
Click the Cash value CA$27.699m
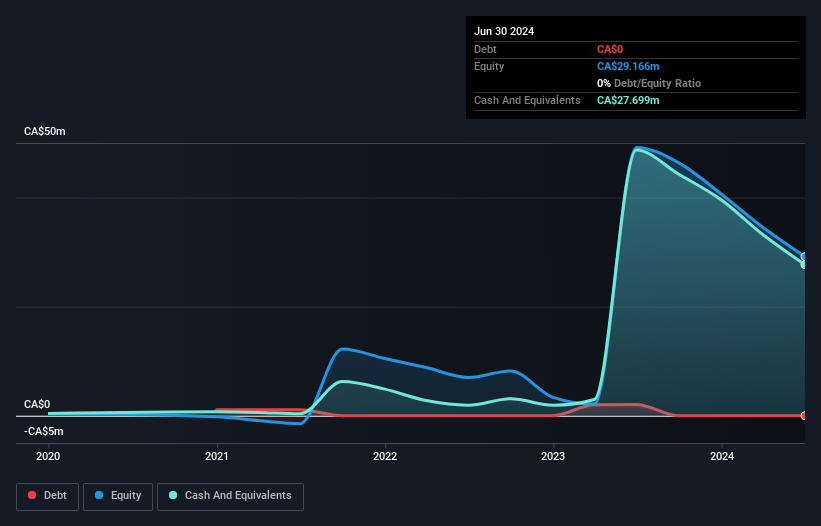pyautogui.click(x=628, y=100)
